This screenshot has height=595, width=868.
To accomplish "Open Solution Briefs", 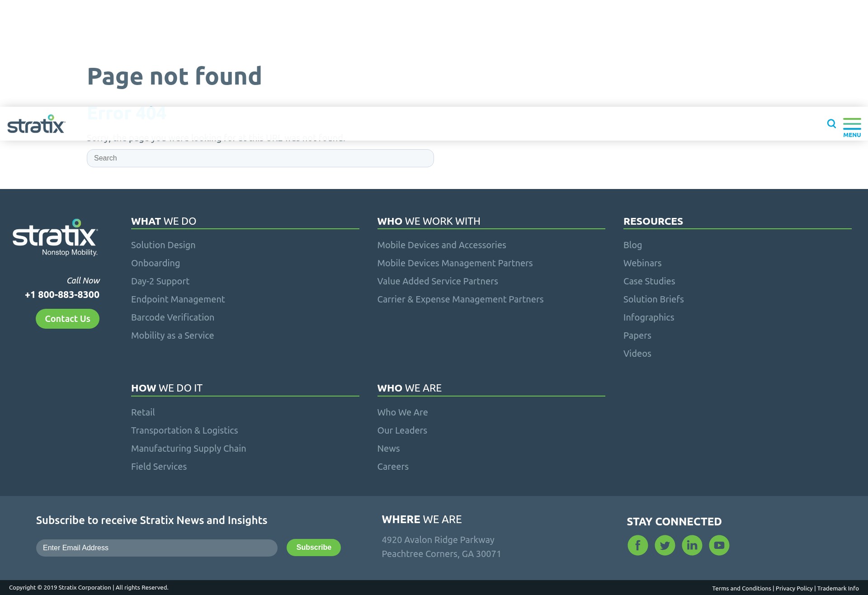I will point(653,299).
